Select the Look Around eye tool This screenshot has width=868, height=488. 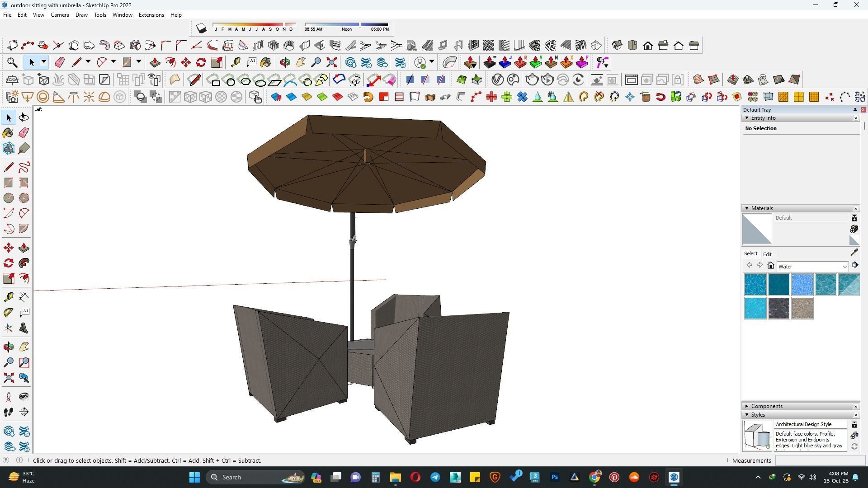point(24,397)
